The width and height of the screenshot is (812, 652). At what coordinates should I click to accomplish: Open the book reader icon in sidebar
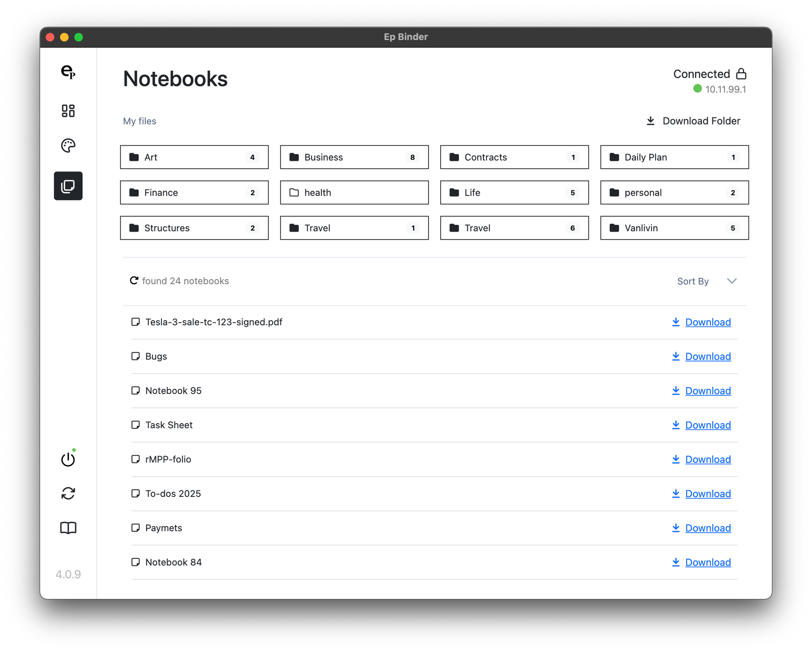(68, 528)
